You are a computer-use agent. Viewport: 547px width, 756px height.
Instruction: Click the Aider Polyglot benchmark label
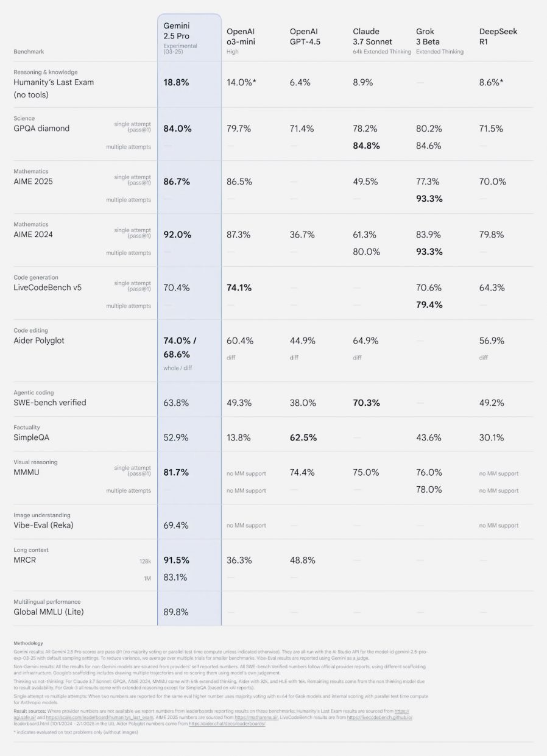[x=39, y=341]
